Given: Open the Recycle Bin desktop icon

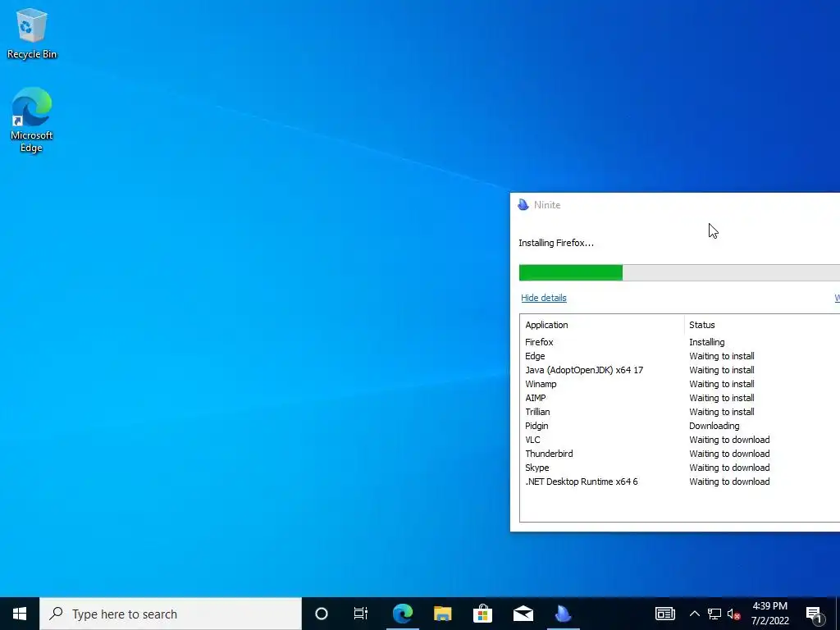Looking at the screenshot, I should click(x=32, y=34).
